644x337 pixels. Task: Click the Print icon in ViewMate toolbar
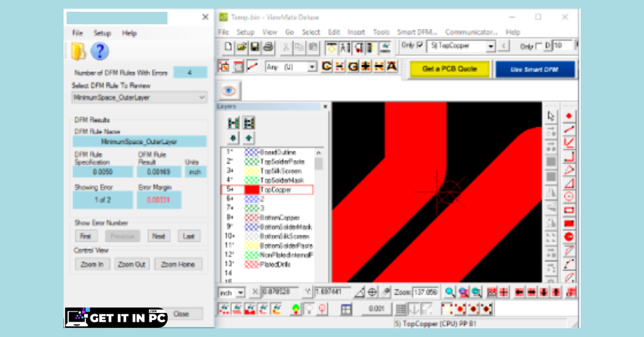tap(268, 47)
